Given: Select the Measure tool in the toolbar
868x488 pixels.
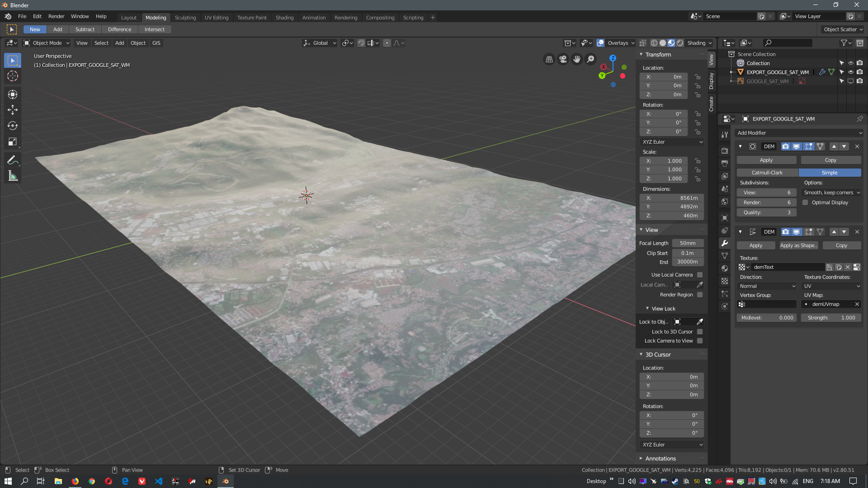Looking at the screenshot, I should pyautogui.click(x=12, y=175).
